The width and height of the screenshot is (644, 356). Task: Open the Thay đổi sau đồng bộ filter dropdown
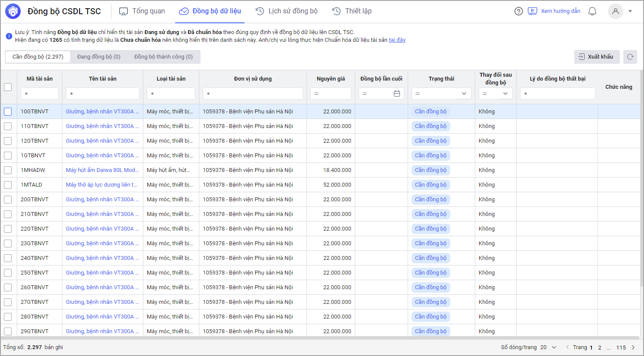(505, 94)
